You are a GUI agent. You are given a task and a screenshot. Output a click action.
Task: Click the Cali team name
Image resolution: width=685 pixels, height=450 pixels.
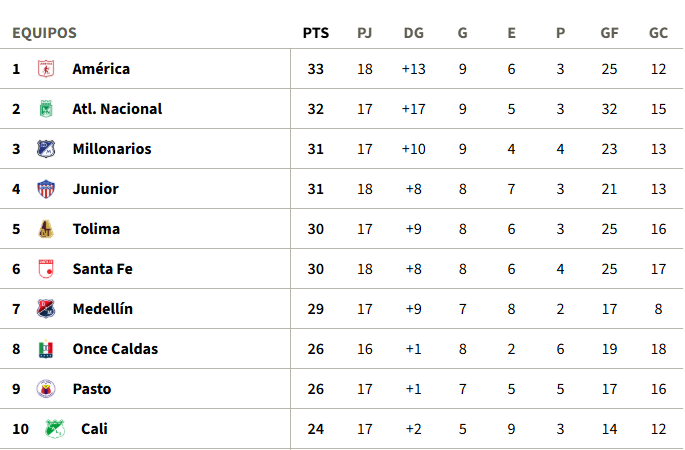94,429
